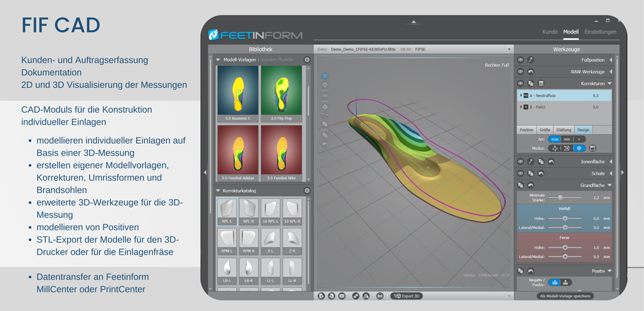Expand the Schale section
This screenshot has height=311, width=644.
[610, 173]
